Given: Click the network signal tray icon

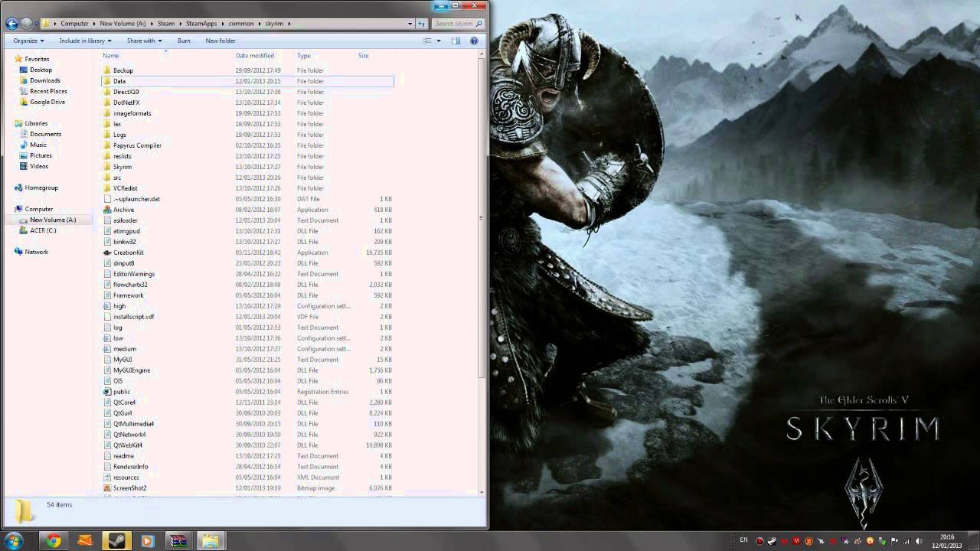Looking at the screenshot, I should 908,541.
